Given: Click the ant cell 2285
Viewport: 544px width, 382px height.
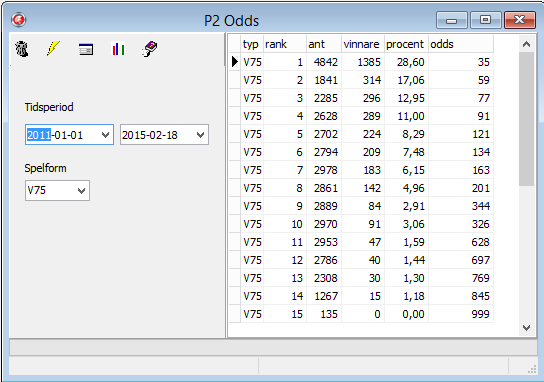Looking at the screenshot, I should (324, 98).
